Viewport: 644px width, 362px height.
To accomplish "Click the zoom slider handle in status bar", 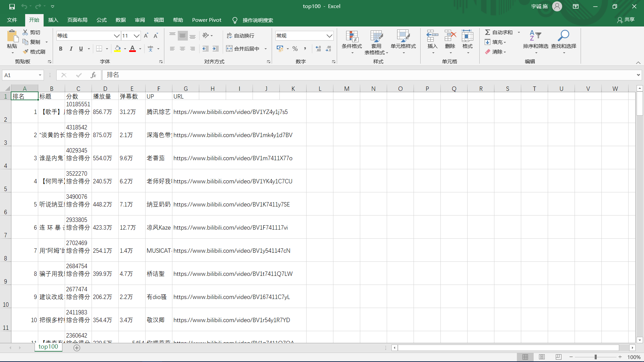I will pyautogui.click(x=596, y=357).
